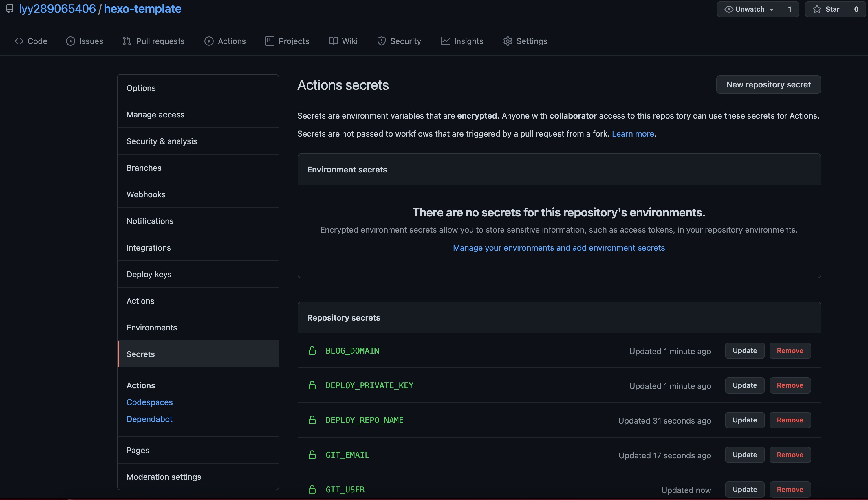This screenshot has height=500, width=868.
Task: Open the Wiki tab
Action: (x=343, y=41)
